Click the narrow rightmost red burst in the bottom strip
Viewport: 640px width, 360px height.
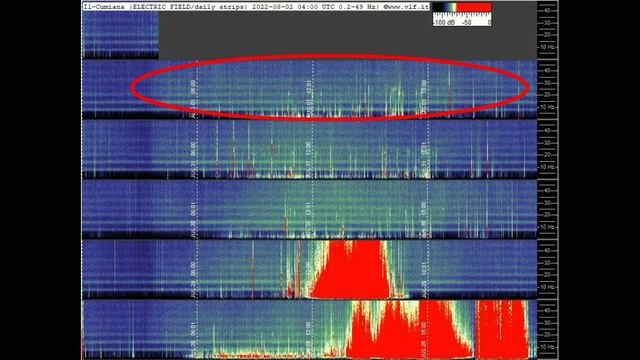502,329
